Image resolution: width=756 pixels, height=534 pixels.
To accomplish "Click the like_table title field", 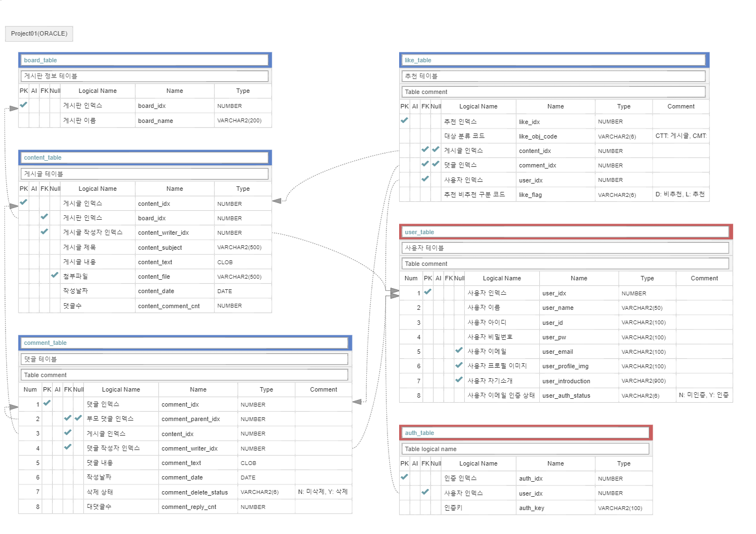I will [x=554, y=60].
